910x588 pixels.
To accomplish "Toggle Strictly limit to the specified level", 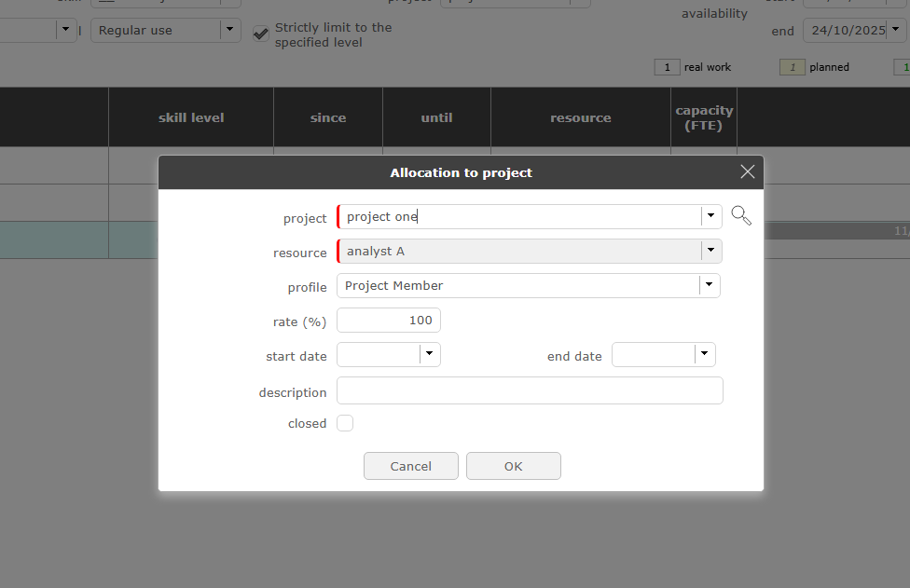I will [261, 34].
